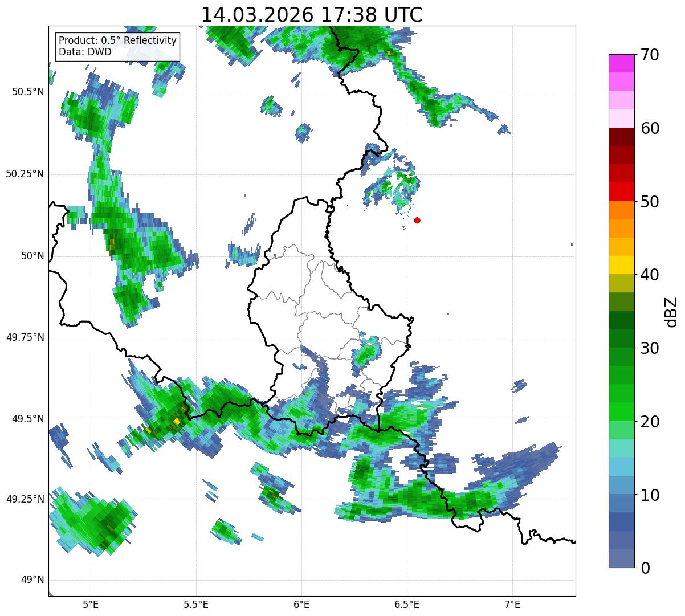This screenshot has width=685, height=616.
Task: Select the yellow colorbar swatch just above 40 dBZ
Action: 621,266
